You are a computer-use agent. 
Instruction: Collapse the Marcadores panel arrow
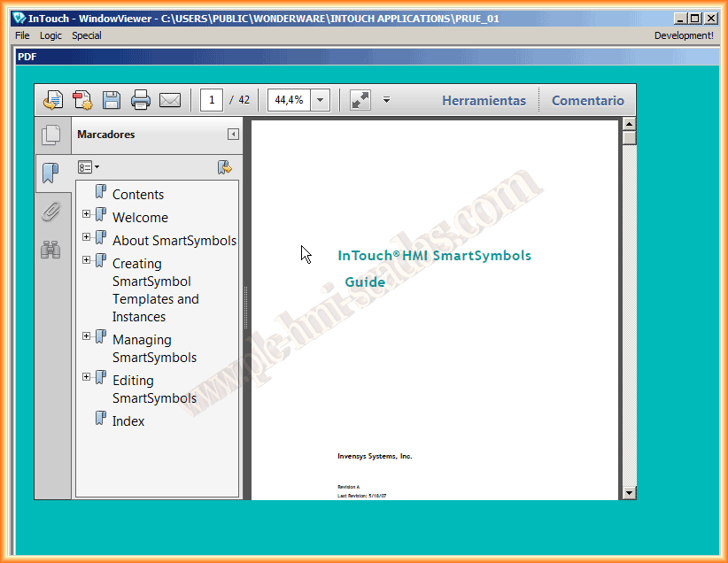pyautogui.click(x=233, y=135)
